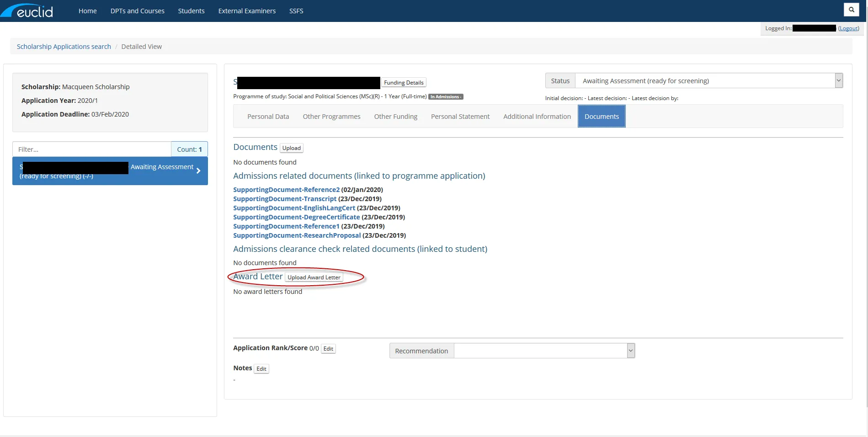The image size is (868, 437).
Task: Open the SupportingDocument-Transcript link
Action: point(284,198)
